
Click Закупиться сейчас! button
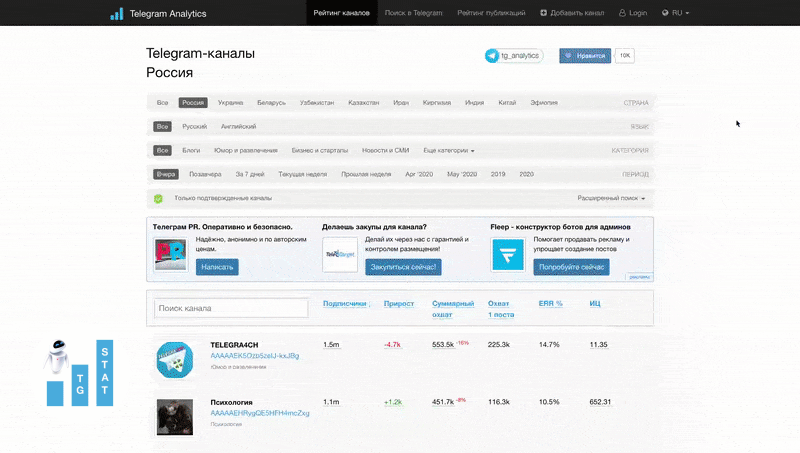tap(403, 267)
